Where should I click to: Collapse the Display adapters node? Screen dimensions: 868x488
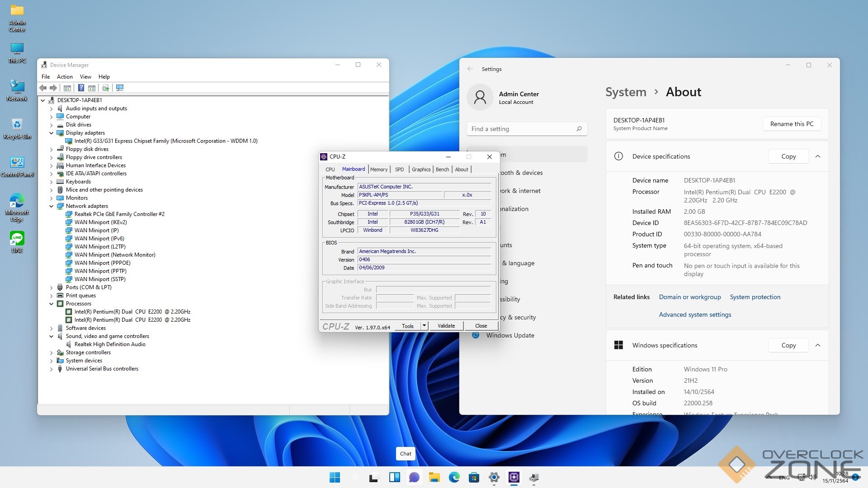51,133
